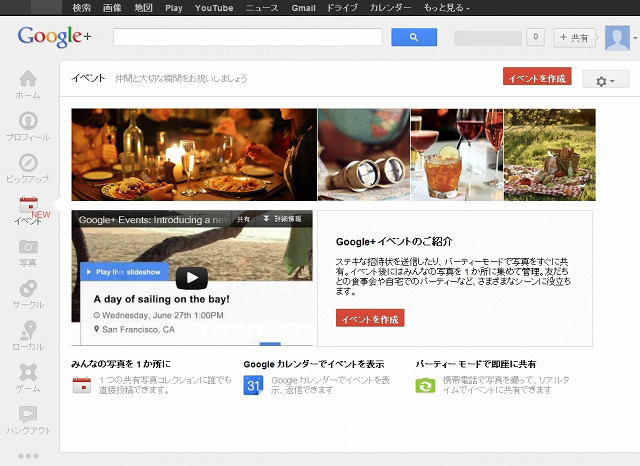Screen dimensions: 640x466
Task: Open ニュース in the top navigation bar
Action: [262, 8]
